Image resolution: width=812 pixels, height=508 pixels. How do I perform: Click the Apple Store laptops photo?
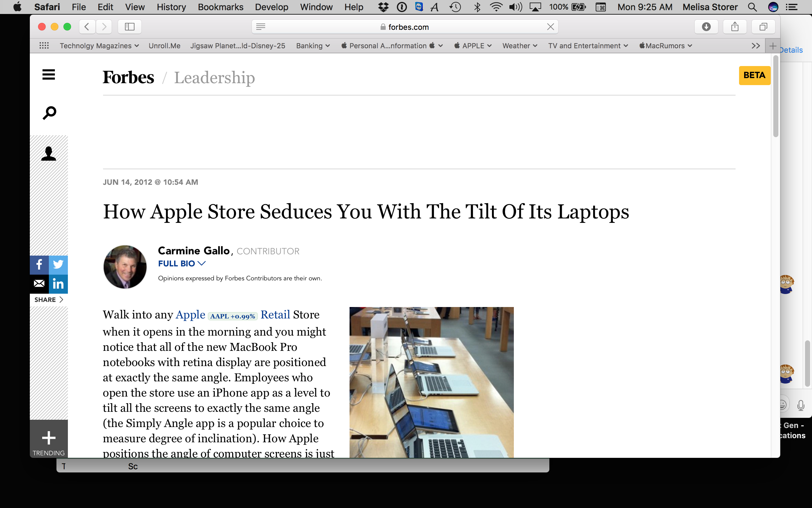click(431, 382)
